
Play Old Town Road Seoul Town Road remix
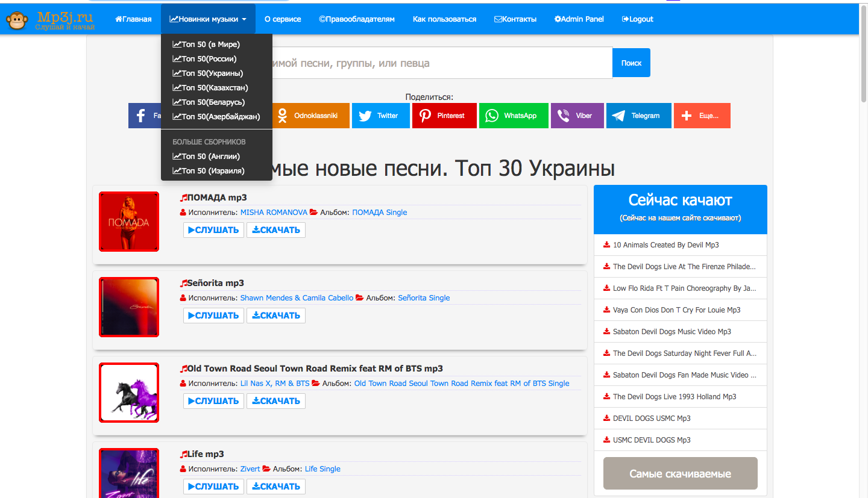[213, 401]
